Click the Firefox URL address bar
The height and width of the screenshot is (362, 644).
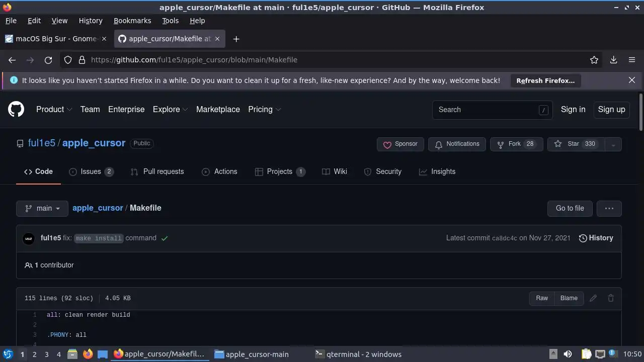[332, 60]
